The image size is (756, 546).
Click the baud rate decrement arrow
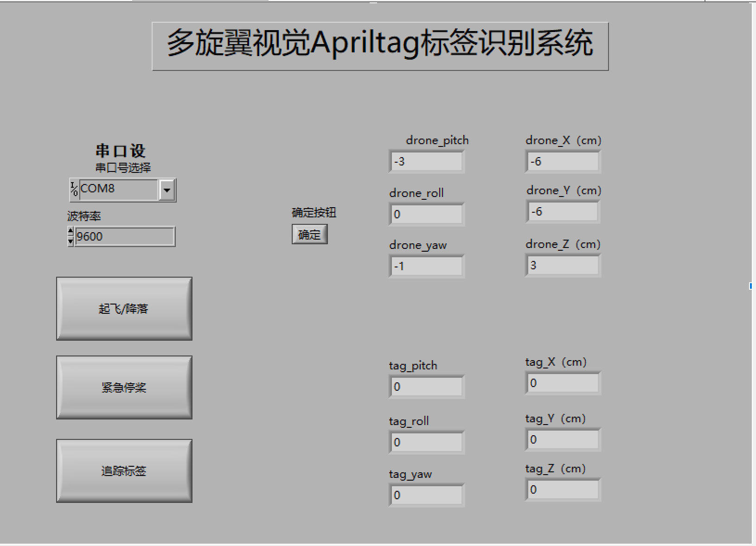tap(70, 241)
